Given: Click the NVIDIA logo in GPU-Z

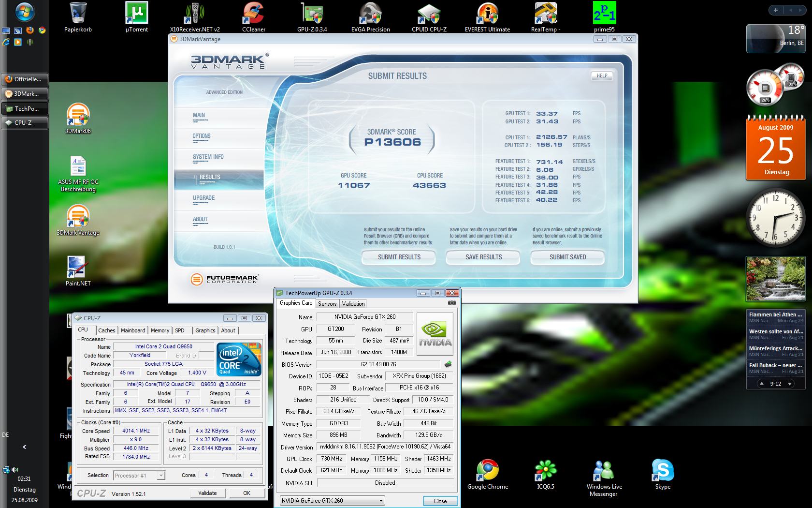Looking at the screenshot, I should [435, 334].
